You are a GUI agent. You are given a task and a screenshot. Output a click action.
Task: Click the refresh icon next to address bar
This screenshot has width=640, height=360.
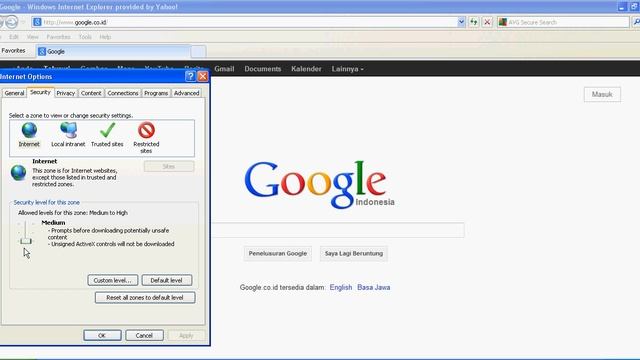(473, 22)
